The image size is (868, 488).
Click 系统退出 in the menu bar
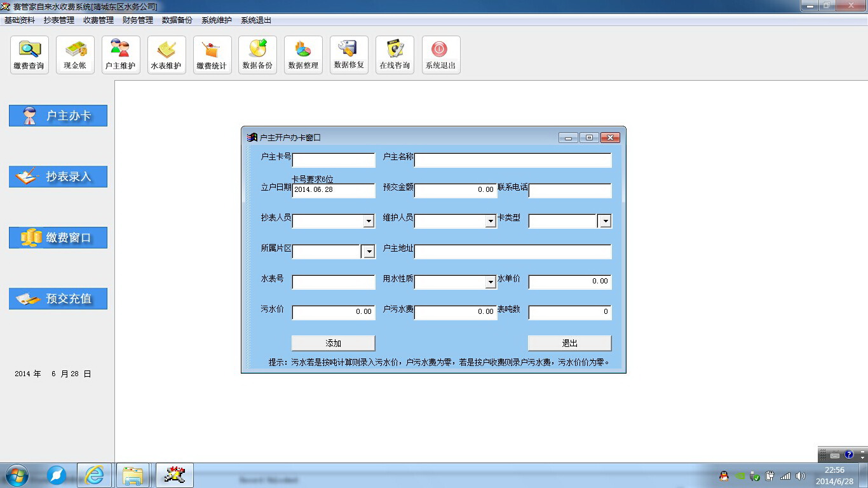pyautogui.click(x=256, y=20)
